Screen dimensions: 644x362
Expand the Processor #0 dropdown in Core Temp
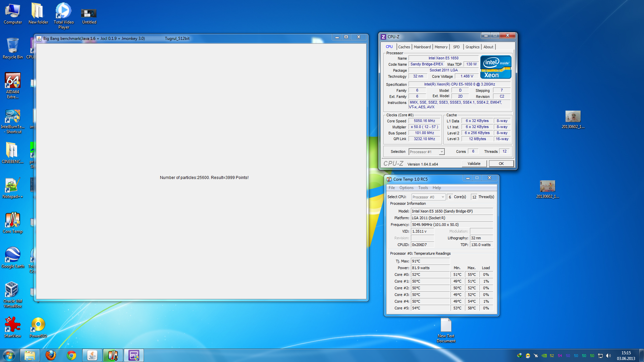pos(443,197)
